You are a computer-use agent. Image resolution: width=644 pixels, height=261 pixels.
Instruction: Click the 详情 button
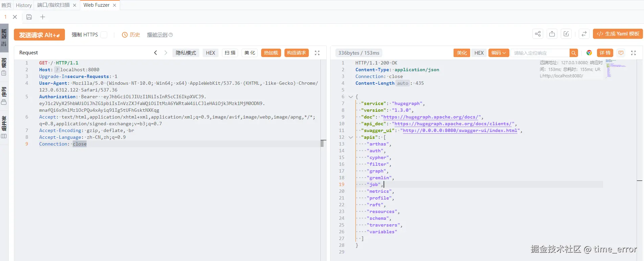coord(605,53)
